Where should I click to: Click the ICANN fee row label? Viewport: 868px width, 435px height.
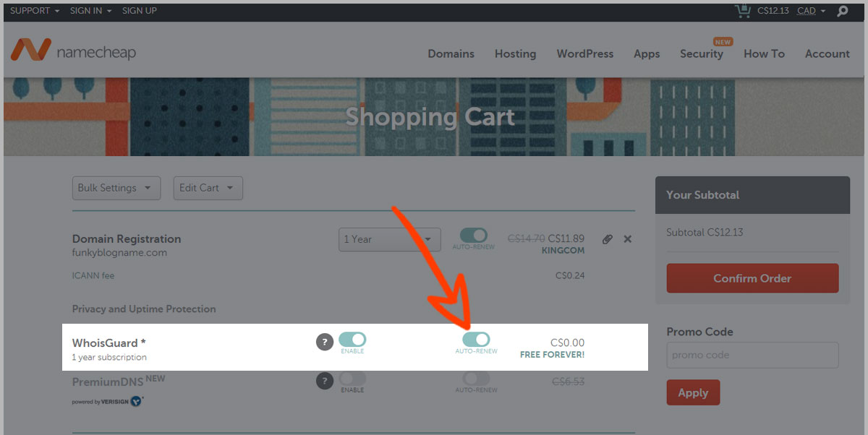tap(93, 275)
